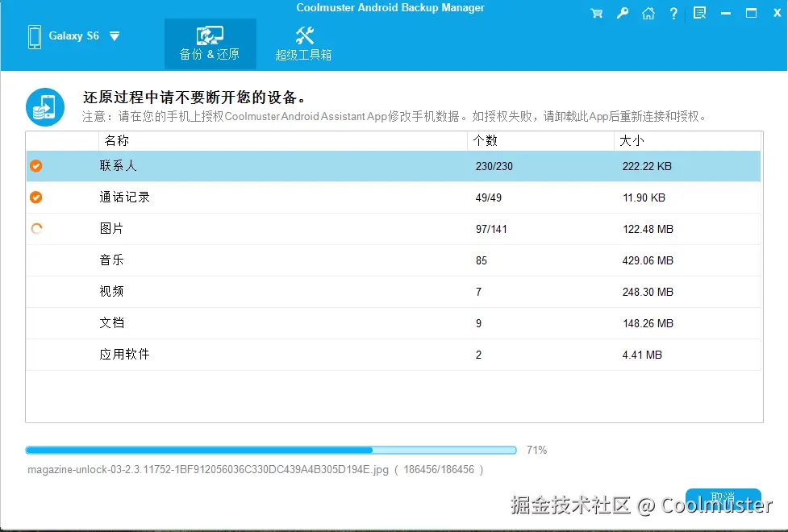Open help via the question mark icon

(x=673, y=14)
